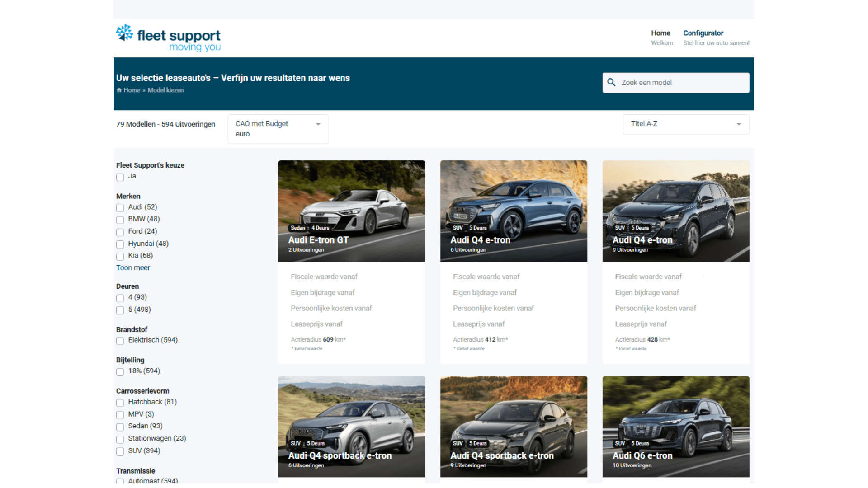
Task: Click the 'Actieradius 609 km' text
Action: [318, 339]
